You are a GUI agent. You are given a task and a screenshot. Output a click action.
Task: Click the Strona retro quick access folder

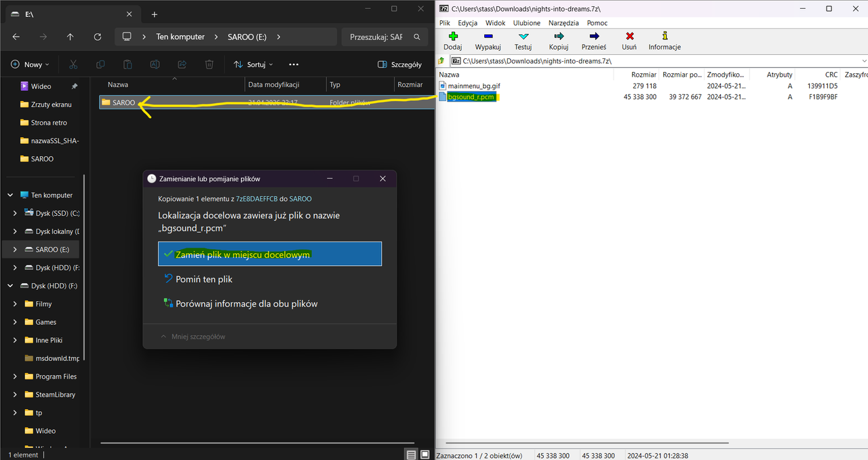pos(49,123)
